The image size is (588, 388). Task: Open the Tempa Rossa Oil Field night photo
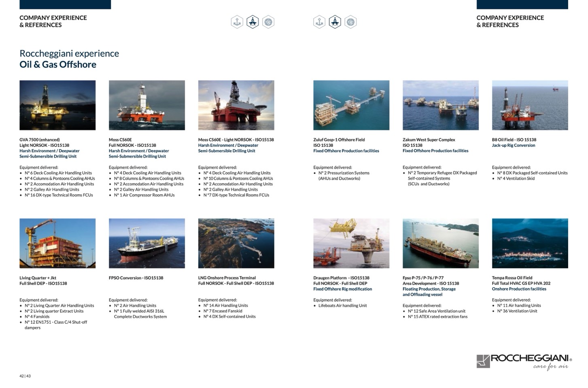pyautogui.click(x=530, y=243)
